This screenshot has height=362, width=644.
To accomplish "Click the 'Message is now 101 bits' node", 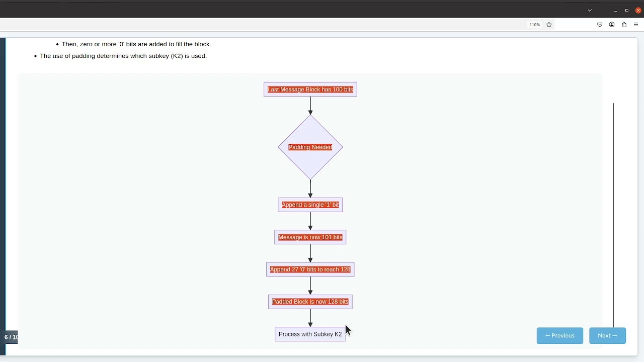I will click(310, 237).
